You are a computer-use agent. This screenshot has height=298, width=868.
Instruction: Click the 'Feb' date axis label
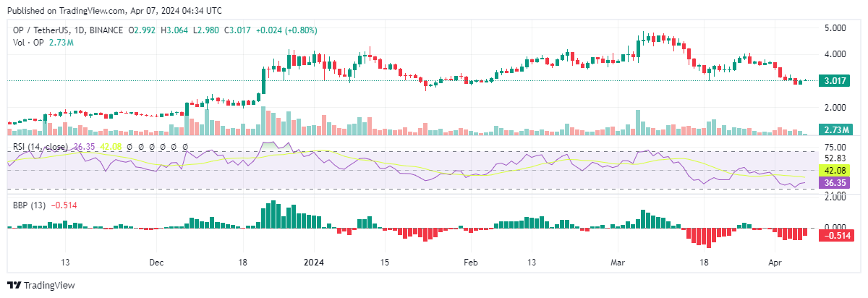coord(471,262)
